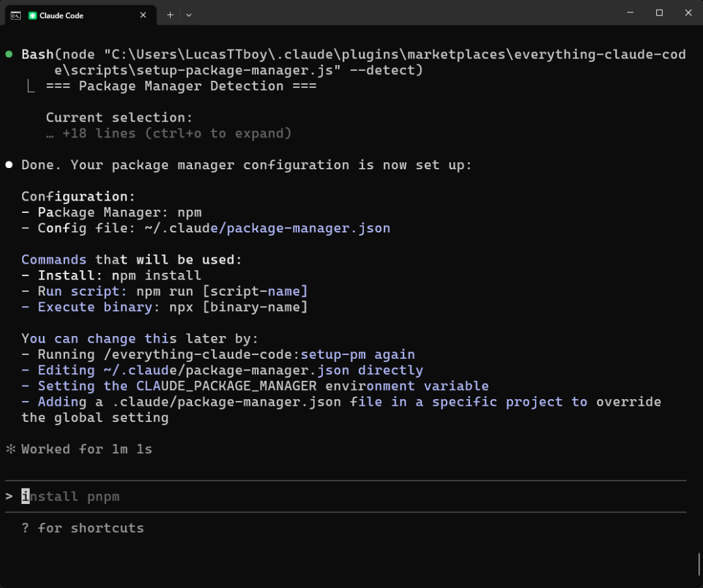
Task: Click the > prompt symbol
Action: [9, 497]
